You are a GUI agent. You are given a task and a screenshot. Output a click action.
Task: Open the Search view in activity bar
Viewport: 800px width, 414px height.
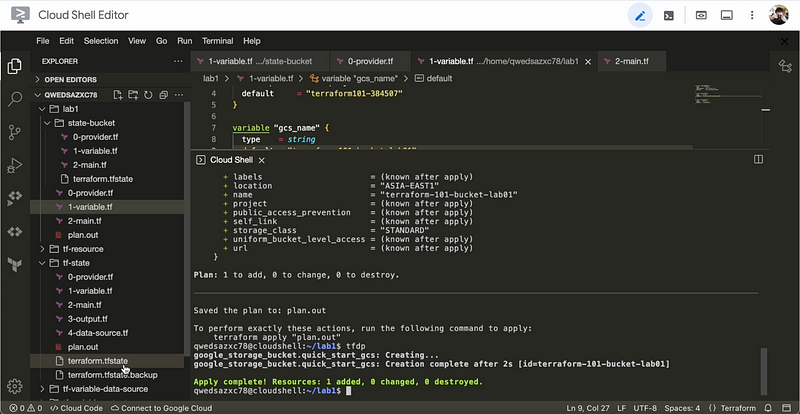[x=15, y=99]
